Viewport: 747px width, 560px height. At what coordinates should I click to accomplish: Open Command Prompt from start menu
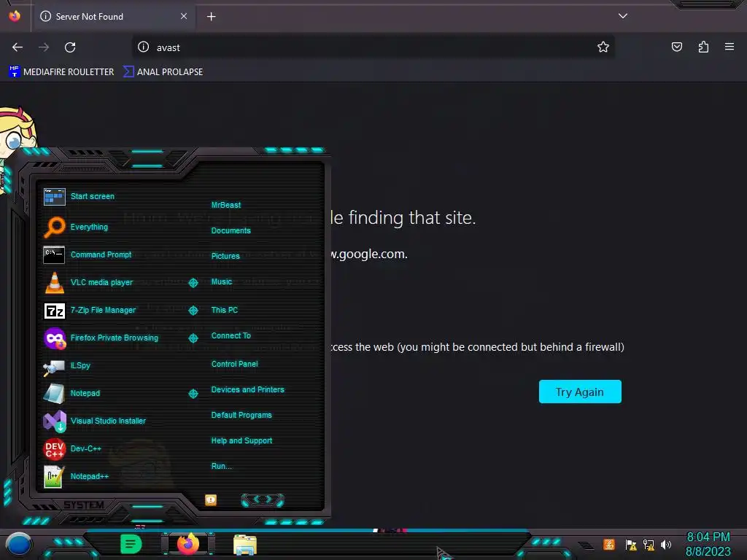click(88, 254)
